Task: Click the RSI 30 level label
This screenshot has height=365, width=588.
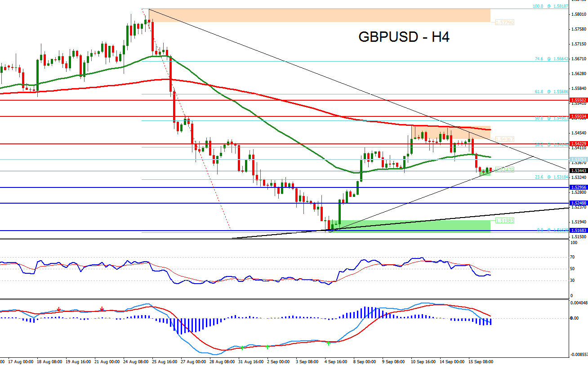Action: pos(572,280)
